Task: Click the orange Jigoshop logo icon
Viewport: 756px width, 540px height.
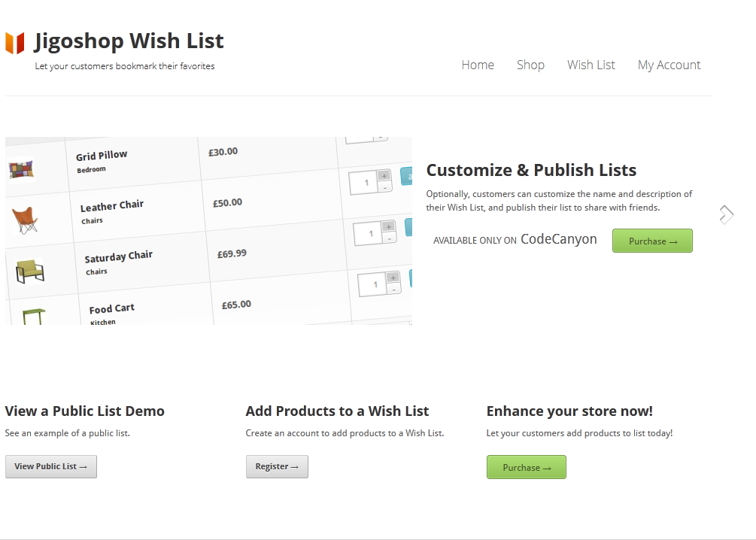Action: (15, 43)
